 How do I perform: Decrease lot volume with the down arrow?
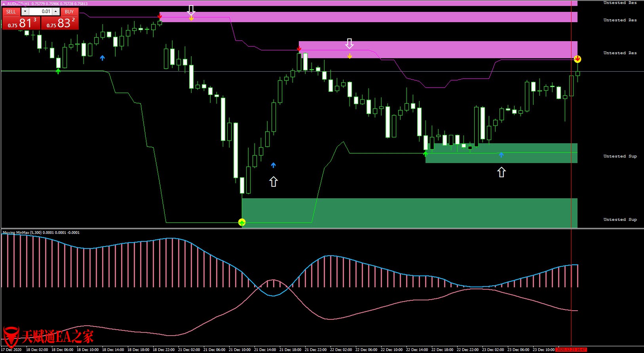pyautogui.click(x=25, y=12)
